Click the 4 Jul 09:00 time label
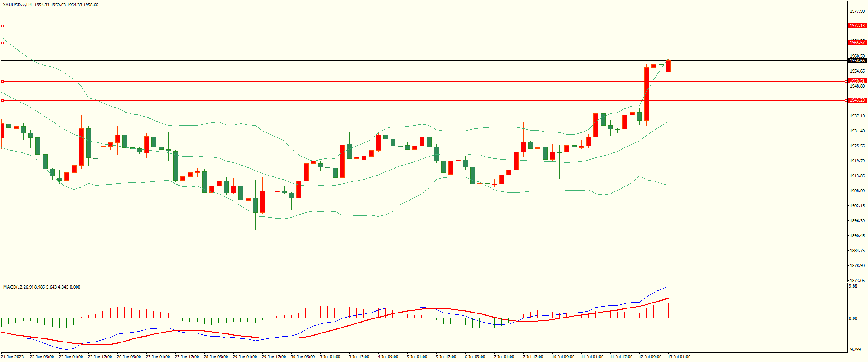Viewport: 868px width, 362px height. click(x=388, y=357)
